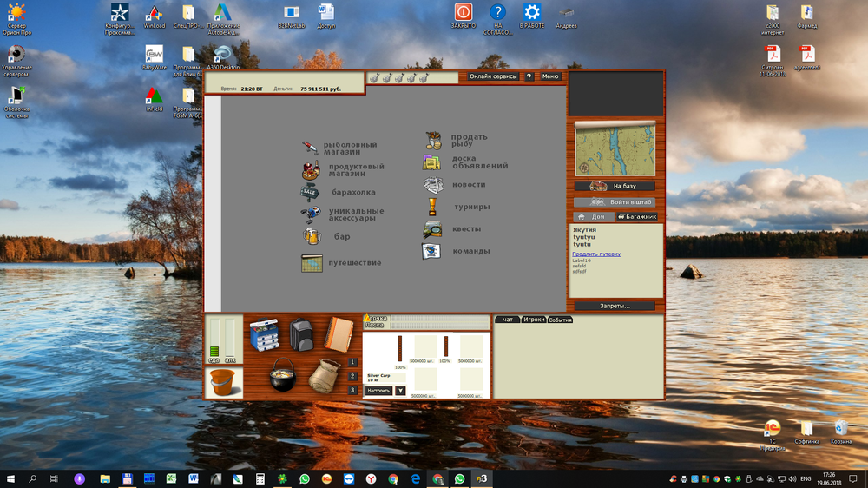Select rod slot number 3
Screen dimensions: 868x488
[352, 390]
